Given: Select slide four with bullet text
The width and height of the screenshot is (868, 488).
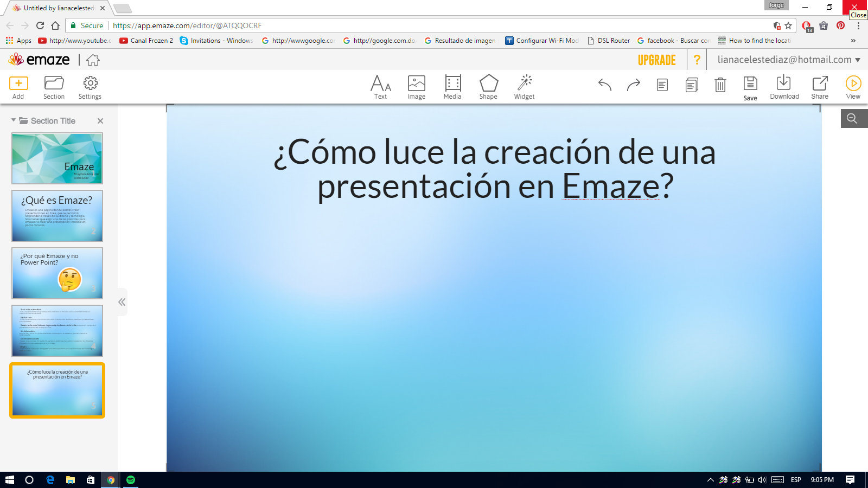Looking at the screenshot, I should (x=57, y=331).
